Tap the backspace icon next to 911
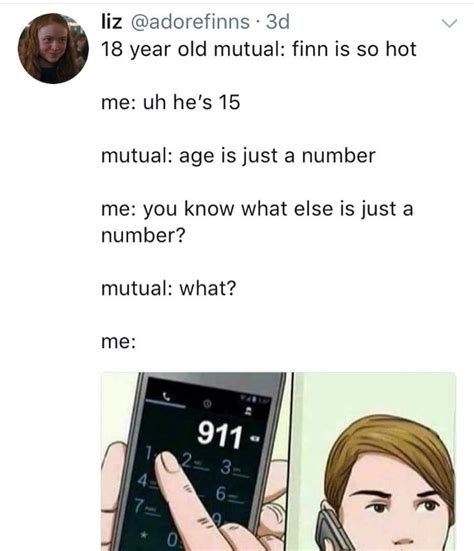474x551 pixels. pos(255,439)
